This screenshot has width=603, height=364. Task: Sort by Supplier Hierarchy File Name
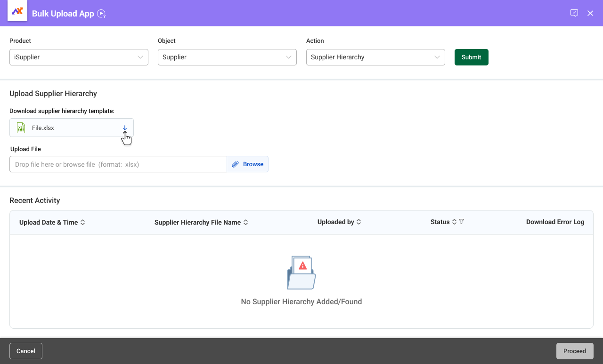click(246, 222)
